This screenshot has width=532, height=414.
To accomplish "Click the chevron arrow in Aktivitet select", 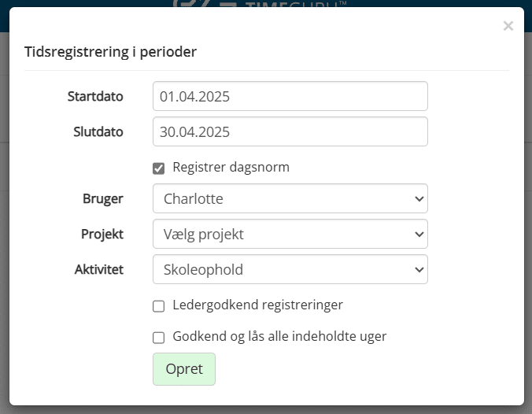I will pos(419,270).
